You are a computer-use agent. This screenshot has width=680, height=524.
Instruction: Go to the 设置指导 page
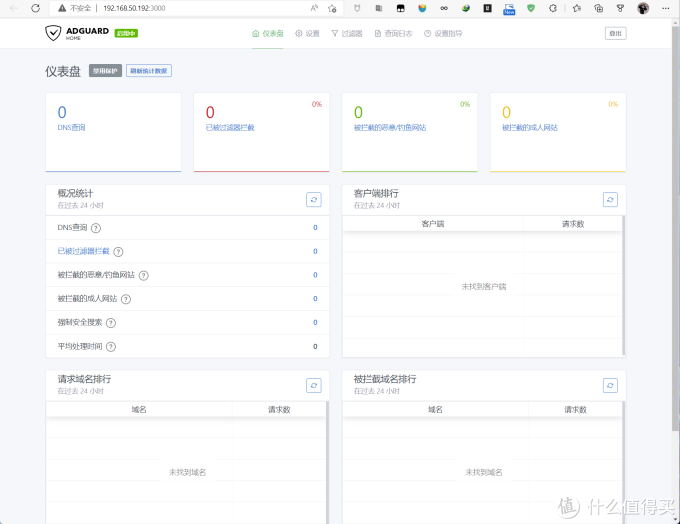point(444,33)
